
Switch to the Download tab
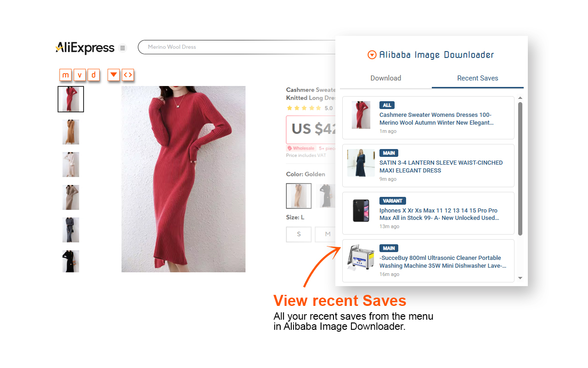(x=386, y=78)
